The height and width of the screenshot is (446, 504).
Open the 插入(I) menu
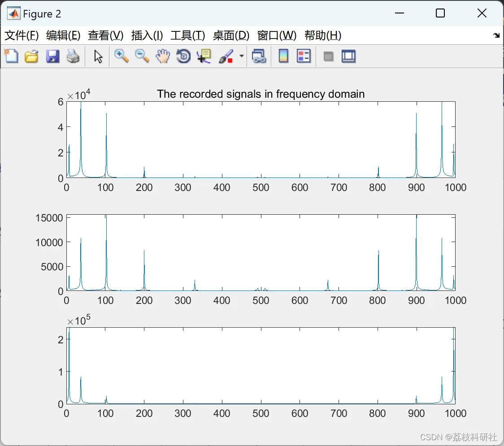[x=147, y=35]
